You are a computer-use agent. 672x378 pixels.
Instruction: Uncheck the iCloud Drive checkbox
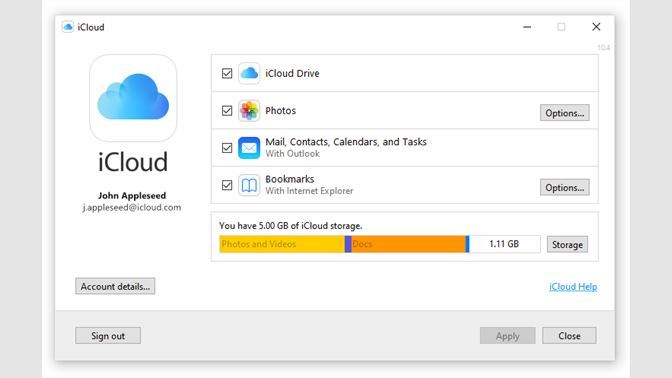227,73
